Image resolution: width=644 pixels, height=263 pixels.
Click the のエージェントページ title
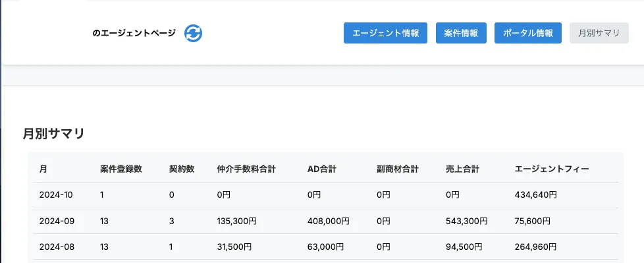point(134,33)
